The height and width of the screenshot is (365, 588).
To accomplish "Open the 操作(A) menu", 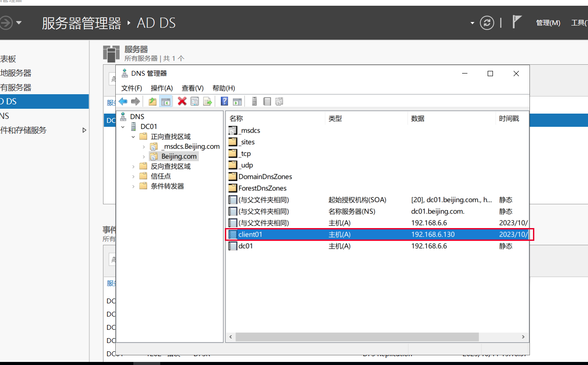I will click(162, 88).
